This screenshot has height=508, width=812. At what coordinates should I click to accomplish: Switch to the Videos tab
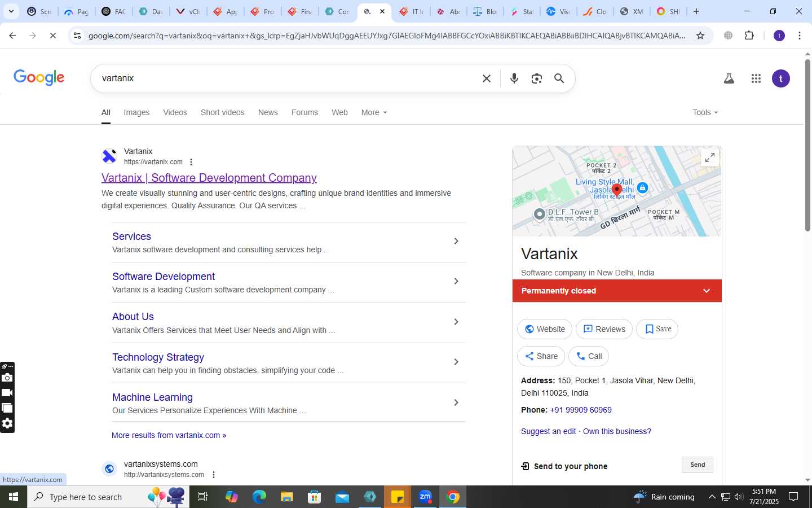point(175,112)
